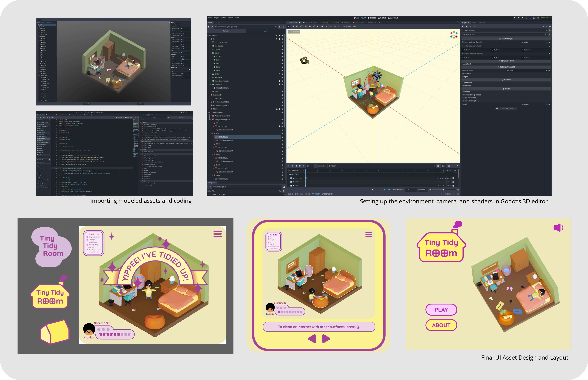Hide the Camera3D node

tap(282, 95)
